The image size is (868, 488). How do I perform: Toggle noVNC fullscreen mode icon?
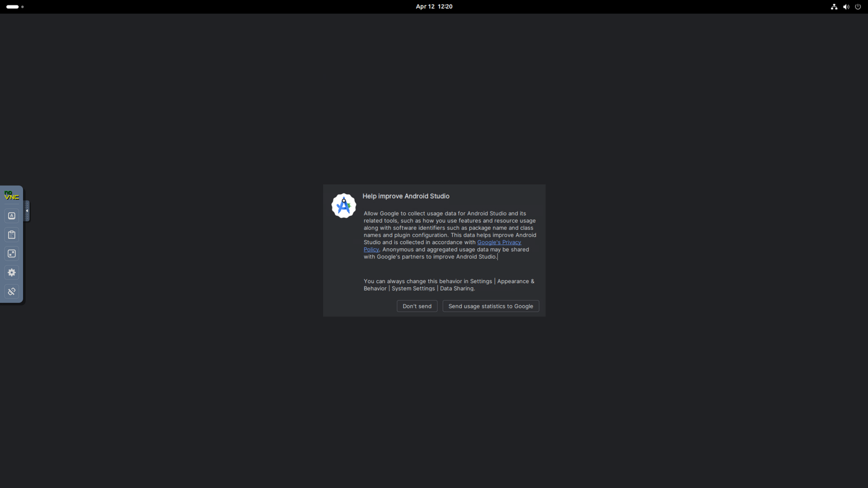(11, 254)
